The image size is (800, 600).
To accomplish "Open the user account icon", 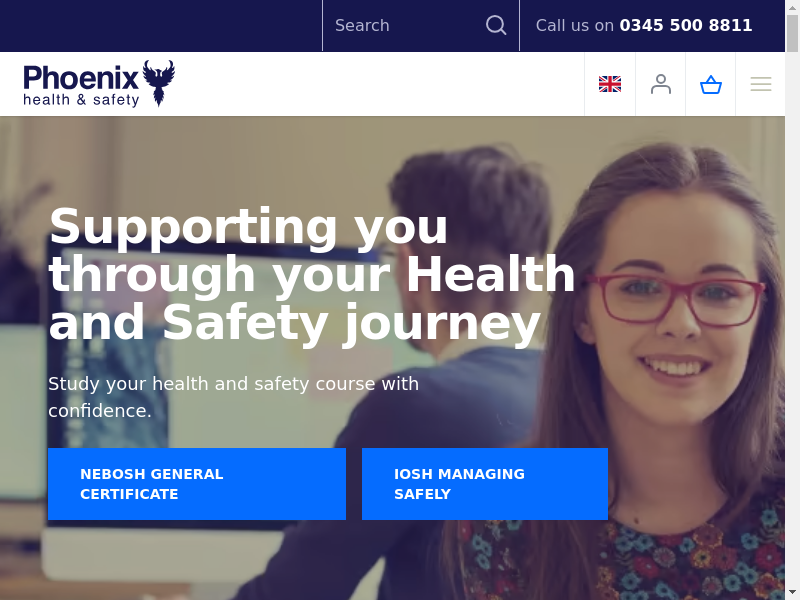I will tap(661, 84).
